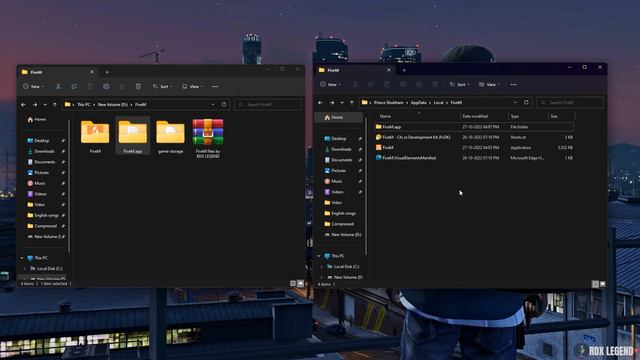Go forward in the left Explorer window
Screen dimensions: 640x360
click(x=35, y=105)
